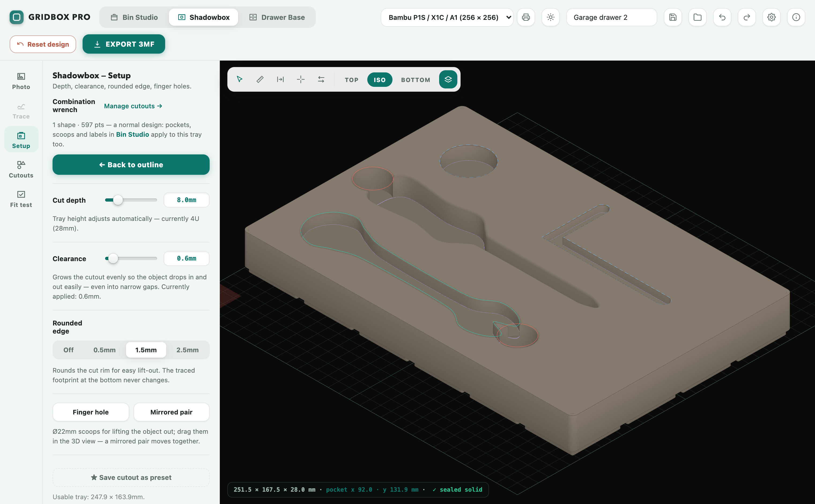
Task: Go to Cutouts in the sidebar
Action: (21, 169)
